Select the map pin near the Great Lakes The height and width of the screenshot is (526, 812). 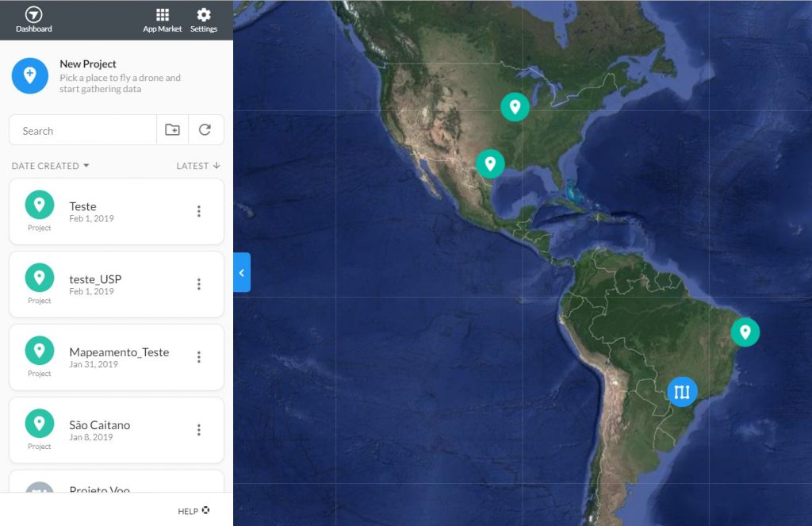[515, 107]
